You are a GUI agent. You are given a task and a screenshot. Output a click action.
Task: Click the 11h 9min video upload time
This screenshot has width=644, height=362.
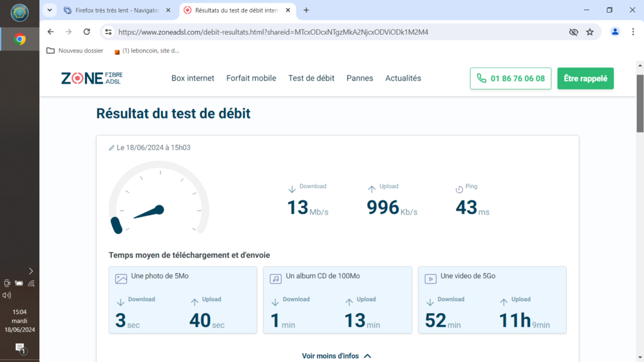[524, 321]
